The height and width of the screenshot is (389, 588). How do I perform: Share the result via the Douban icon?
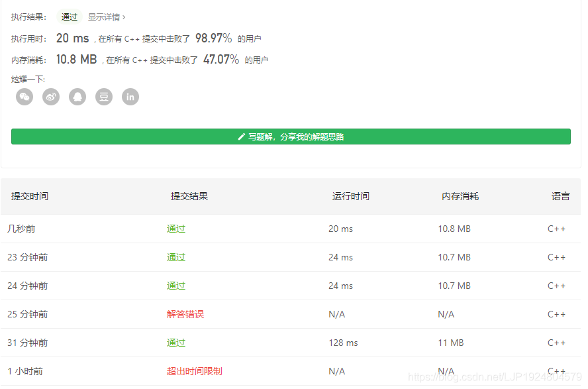(x=104, y=97)
